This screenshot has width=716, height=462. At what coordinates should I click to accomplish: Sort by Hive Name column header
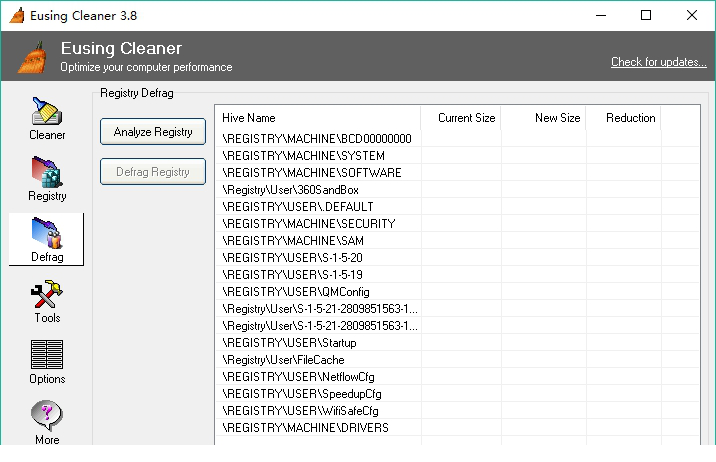[318, 118]
